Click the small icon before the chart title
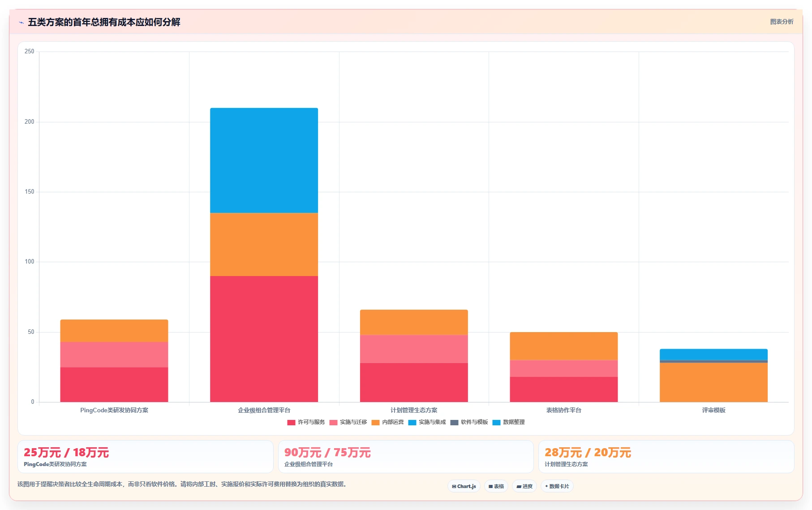Viewport: 812px width, 510px height. click(x=21, y=22)
